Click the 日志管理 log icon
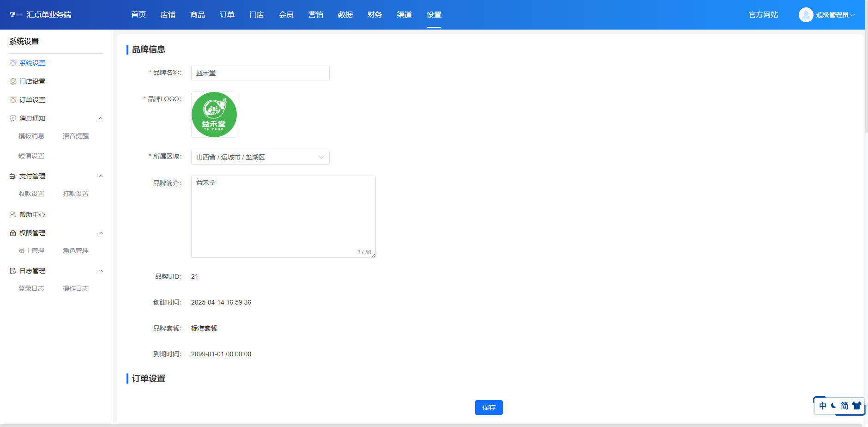This screenshot has height=427, width=868. tap(13, 271)
